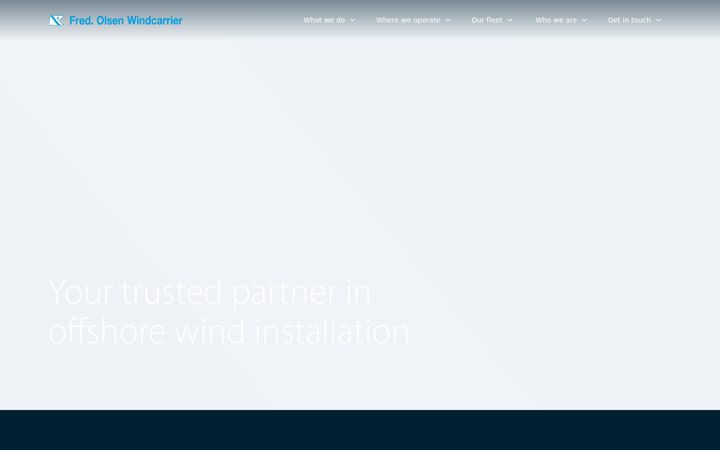Image resolution: width=720 pixels, height=450 pixels.
Task: Click the Fred. Olsen Windcarrier logo icon
Action: click(x=56, y=21)
